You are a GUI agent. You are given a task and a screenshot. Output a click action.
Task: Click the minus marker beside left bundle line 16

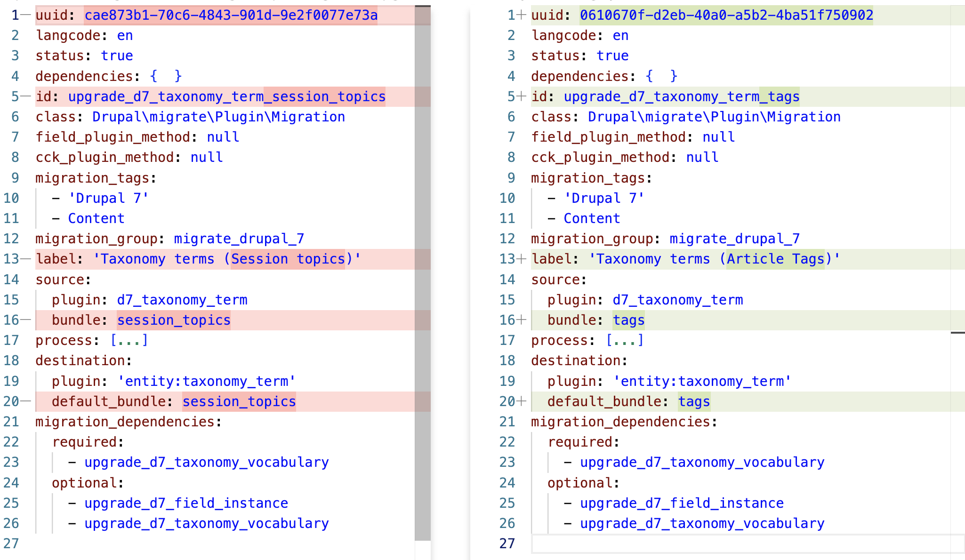[x=26, y=320]
